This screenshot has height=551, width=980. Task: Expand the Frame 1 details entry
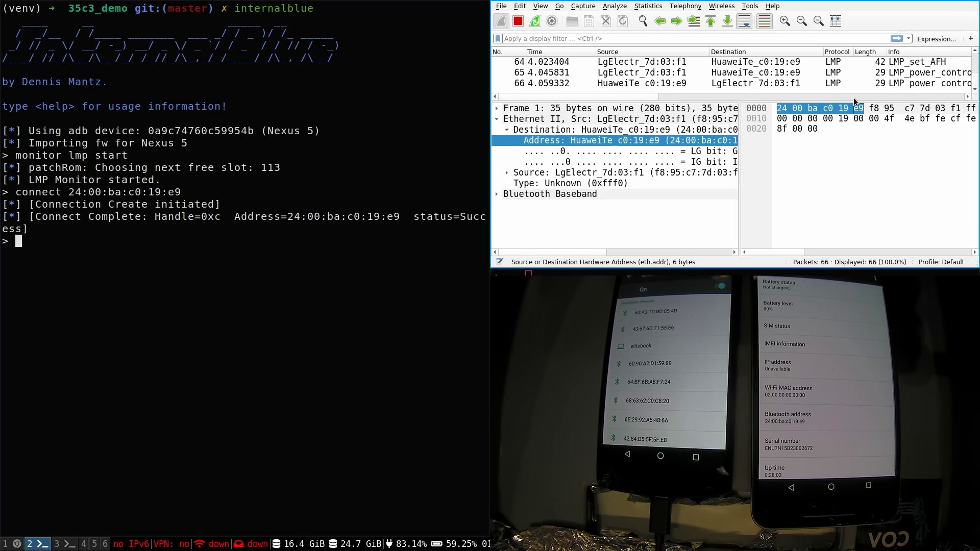point(498,108)
